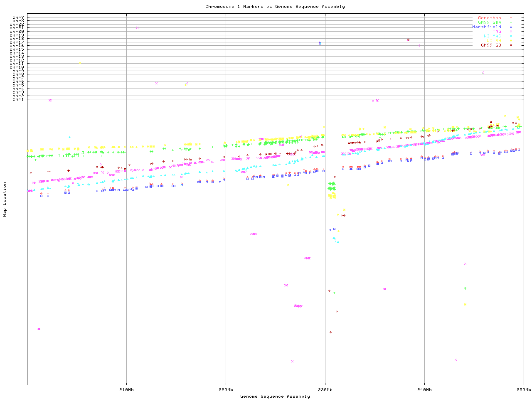Viewport: 532px width, 399px height.
Task: Select the WI YAC legend text
Action: tap(492, 36)
